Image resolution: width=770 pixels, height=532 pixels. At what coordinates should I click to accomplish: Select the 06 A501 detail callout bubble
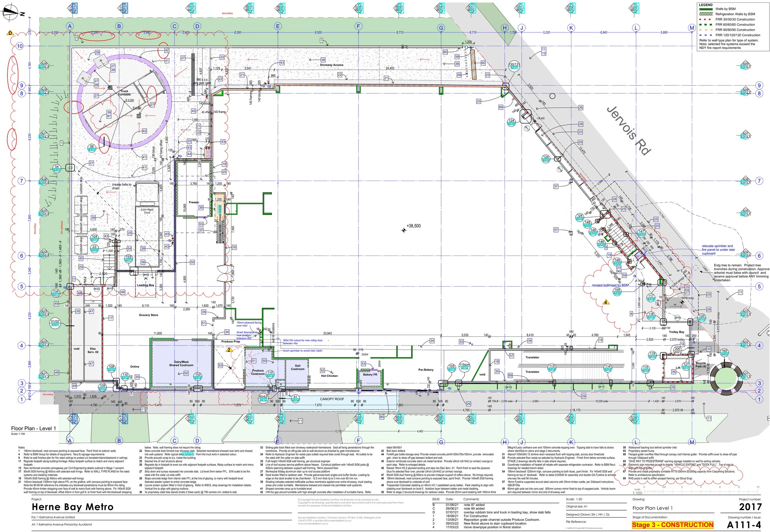[92, 148]
